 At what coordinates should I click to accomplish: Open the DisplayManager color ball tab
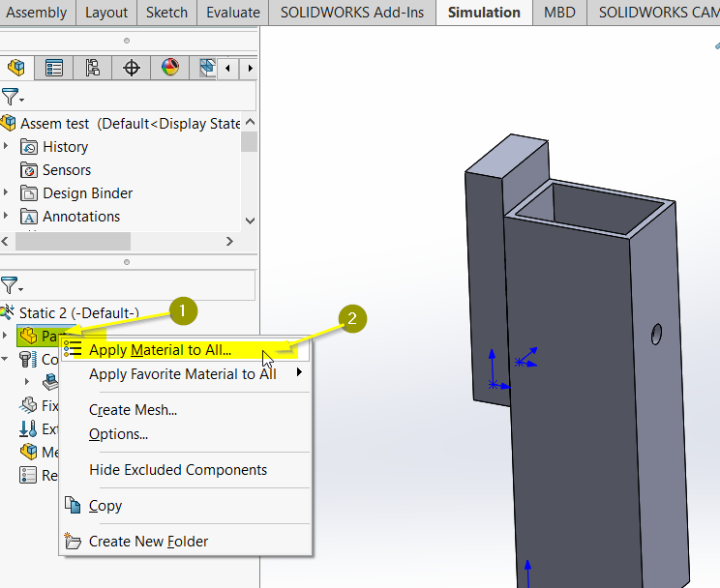[x=170, y=68]
